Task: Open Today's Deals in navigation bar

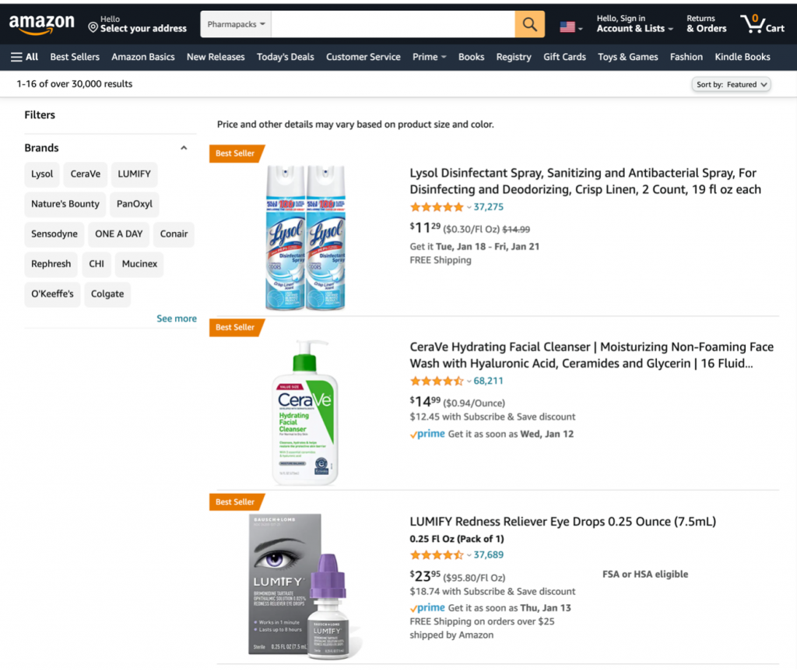Action: pos(286,57)
